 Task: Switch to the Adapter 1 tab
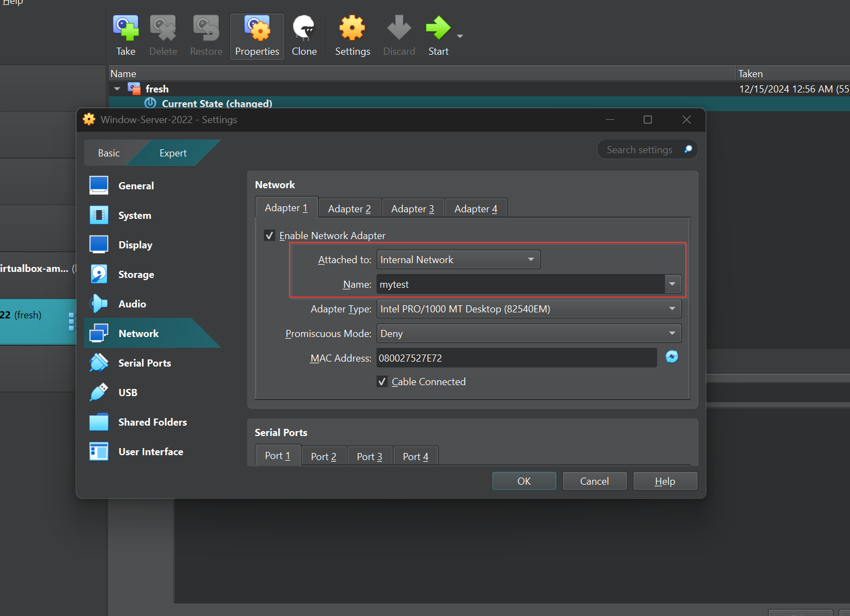(x=286, y=208)
